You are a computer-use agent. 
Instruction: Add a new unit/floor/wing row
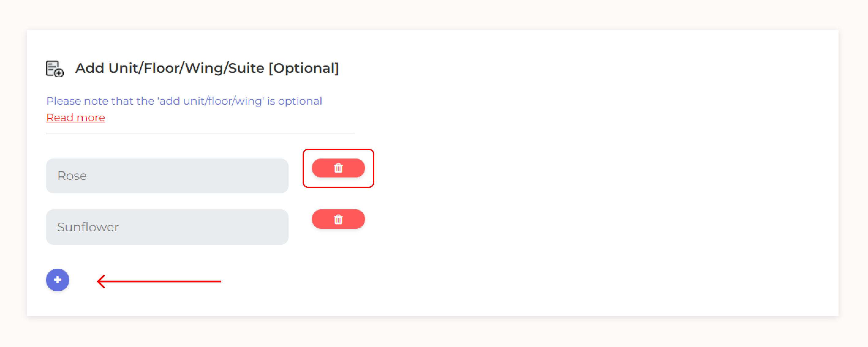58,280
